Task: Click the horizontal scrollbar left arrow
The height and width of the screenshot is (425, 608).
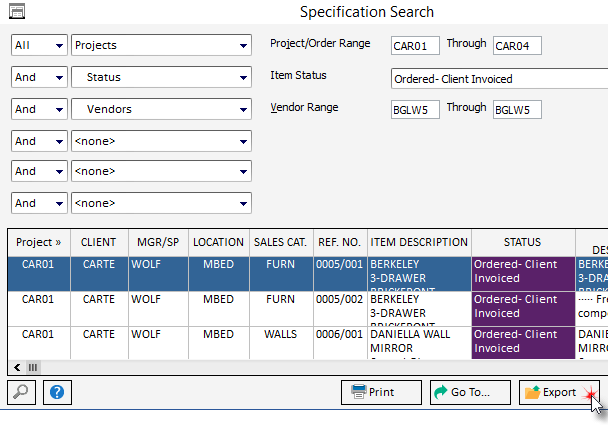Action: (x=16, y=368)
